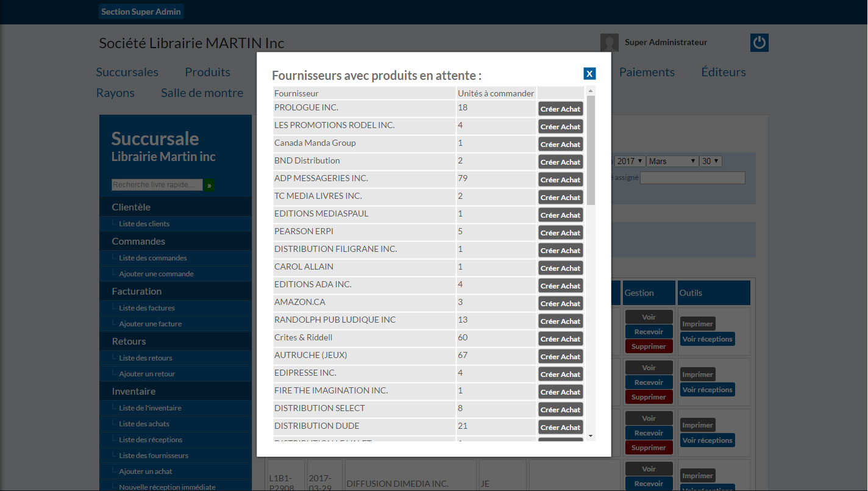This screenshot has height=491, width=868.
Task: Click the modal list scrollbar thumb
Action: point(591,149)
